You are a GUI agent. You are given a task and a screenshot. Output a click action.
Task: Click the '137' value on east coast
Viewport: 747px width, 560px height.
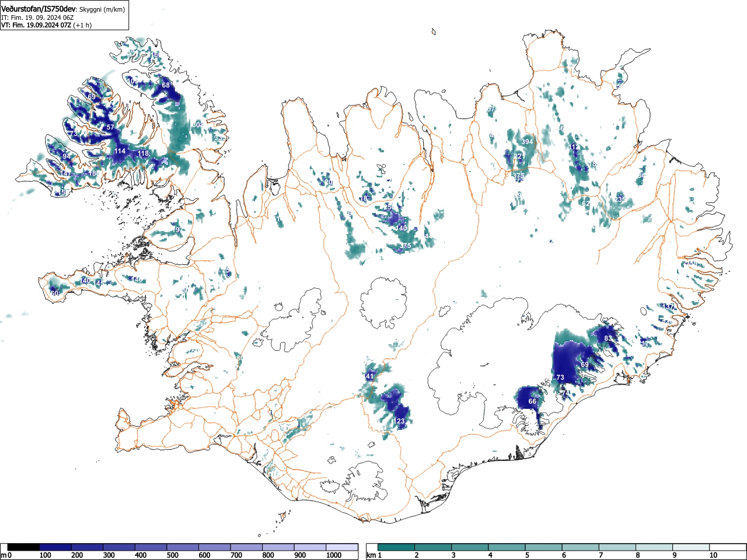tap(668, 307)
